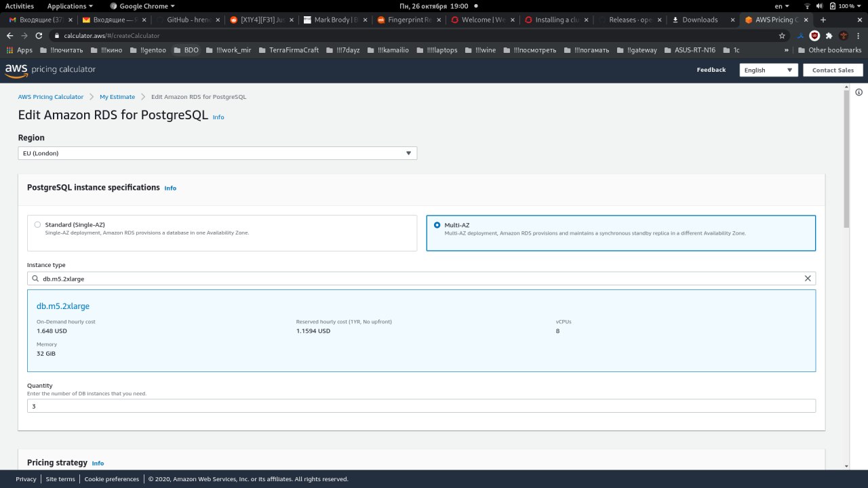The image size is (868, 488).
Task: Open the Google Chrome app menu in top bar
Action: tap(142, 6)
